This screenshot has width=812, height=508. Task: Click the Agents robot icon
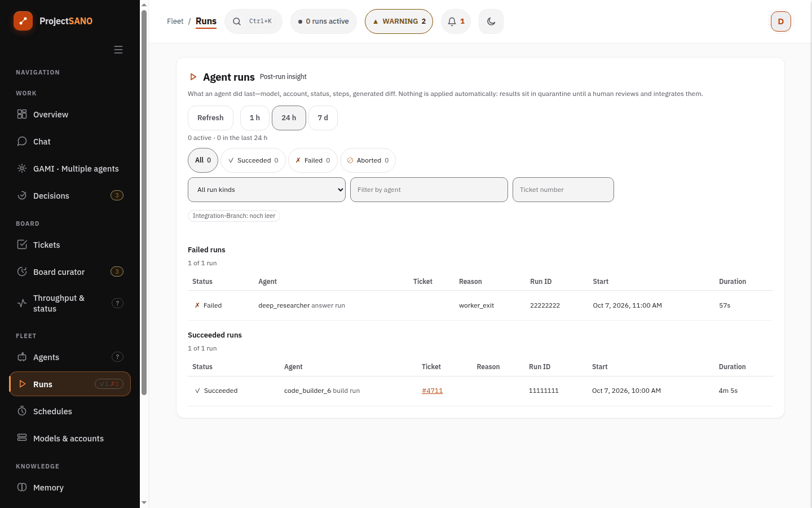click(22, 357)
